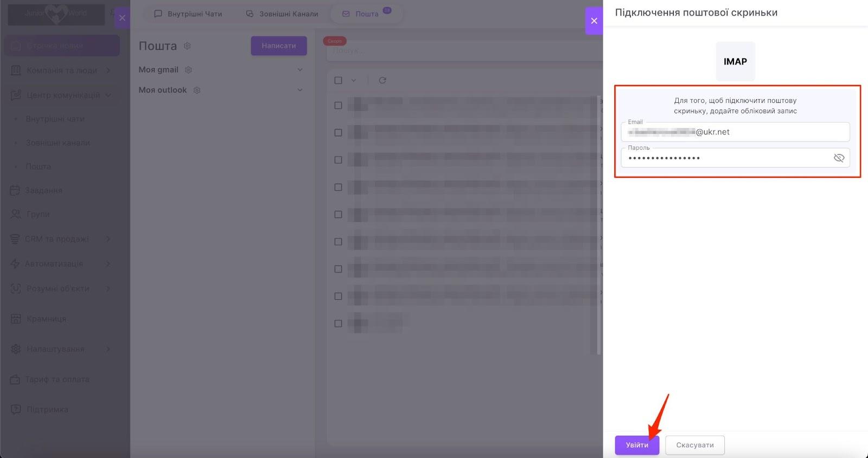Click the Junior World logo

(56, 14)
